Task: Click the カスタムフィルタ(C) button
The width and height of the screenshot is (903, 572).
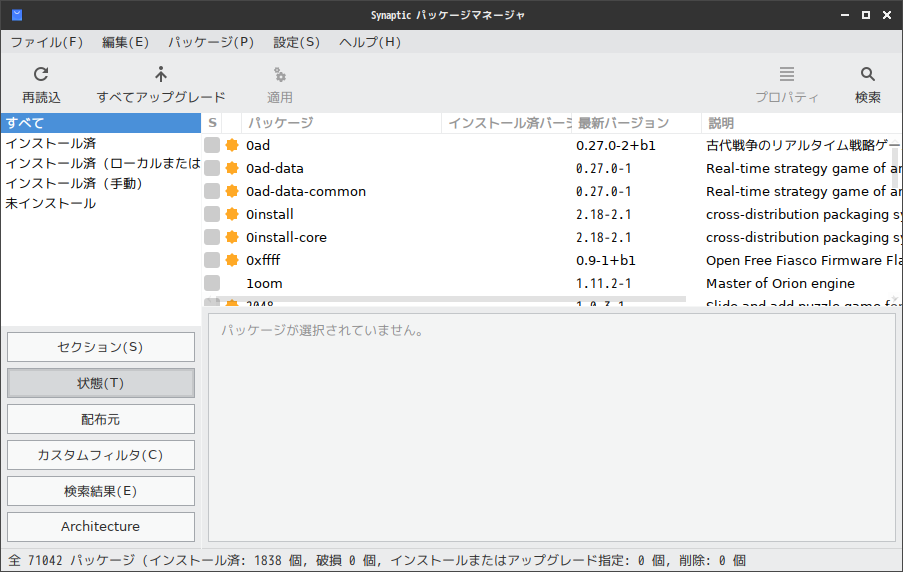Action: (x=101, y=455)
